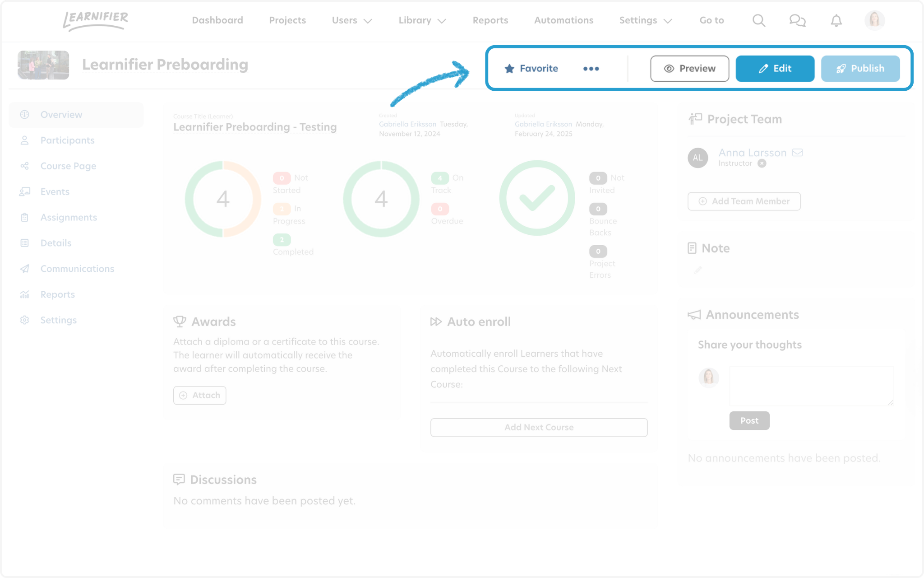
Task: Click the Learnifier logo
Action: click(x=95, y=21)
